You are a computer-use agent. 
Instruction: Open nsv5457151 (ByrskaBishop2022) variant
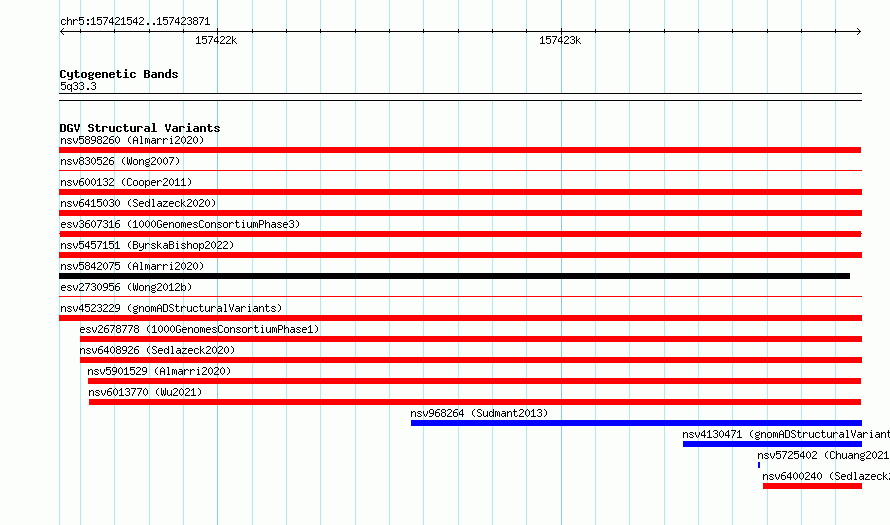click(147, 245)
